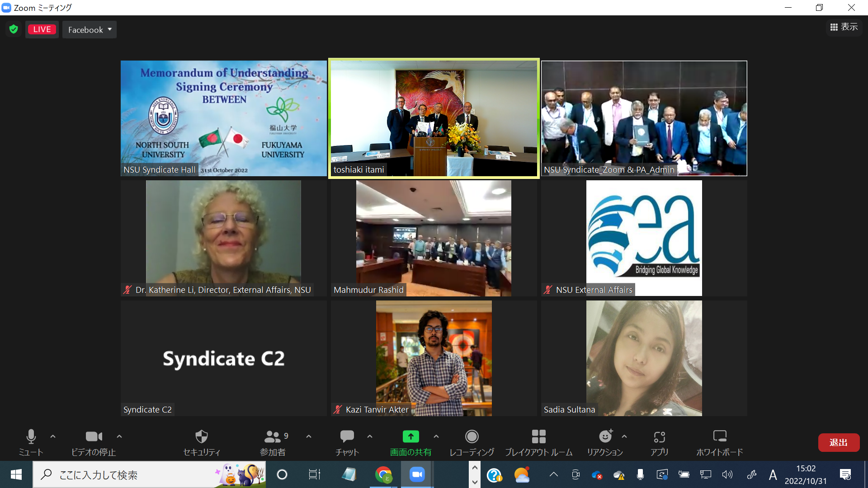Open the Participants panel icon
This screenshot has width=868, height=488.
click(x=273, y=437)
